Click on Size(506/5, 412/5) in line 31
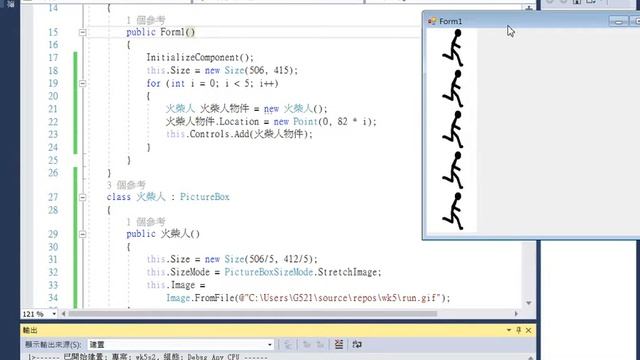 click(269, 260)
